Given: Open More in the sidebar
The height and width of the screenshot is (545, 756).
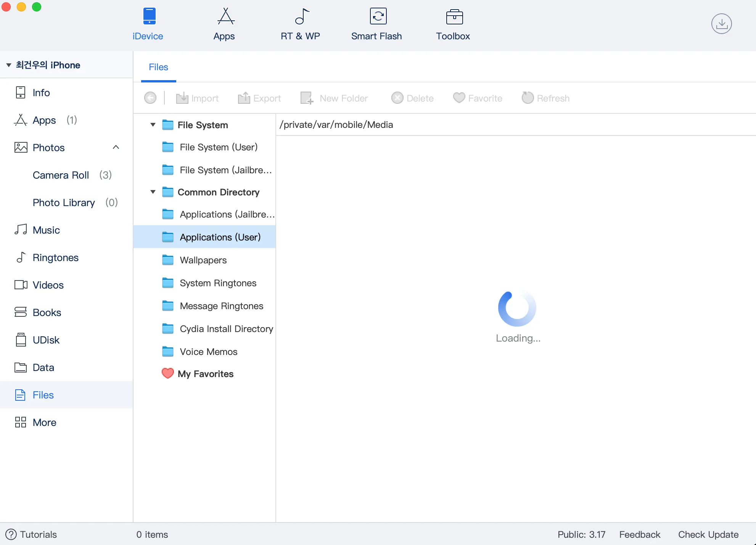Looking at the screenshot, I should (66, 422).
